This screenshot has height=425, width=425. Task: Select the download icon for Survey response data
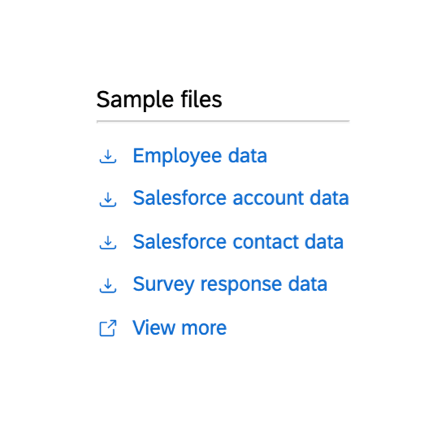click(x=108, y=285)
